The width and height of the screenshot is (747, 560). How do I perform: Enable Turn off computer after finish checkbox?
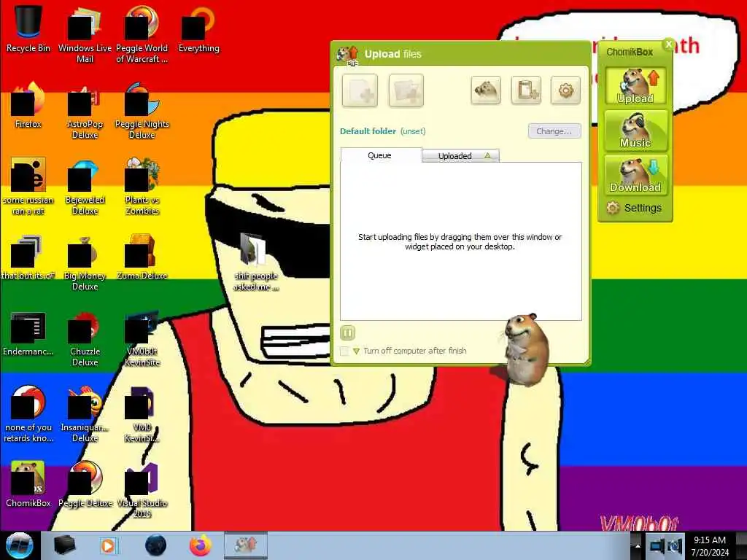344,351
